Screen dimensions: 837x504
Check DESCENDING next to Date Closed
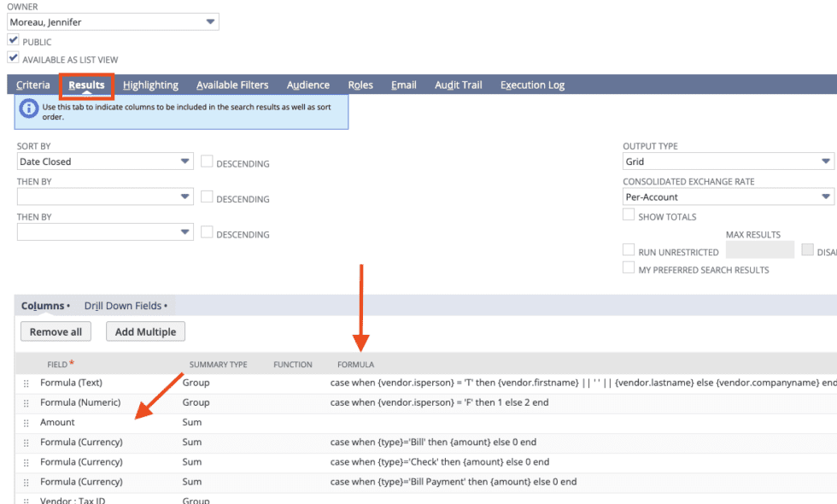pos(205,162)
